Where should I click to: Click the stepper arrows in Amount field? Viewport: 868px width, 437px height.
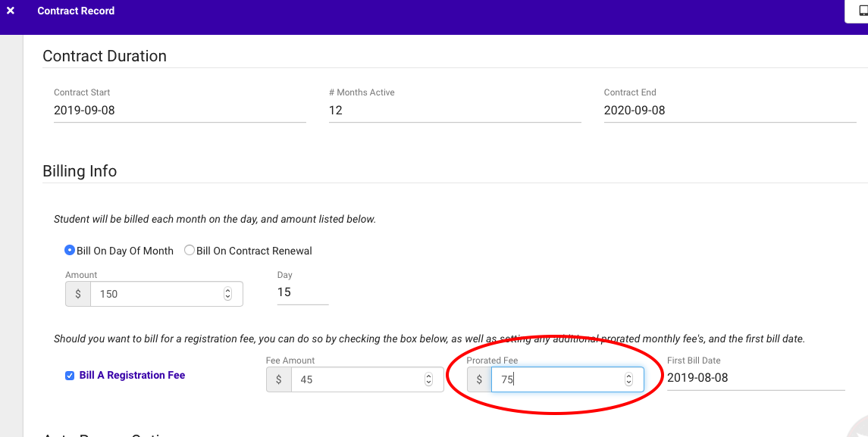pos(228,294)
